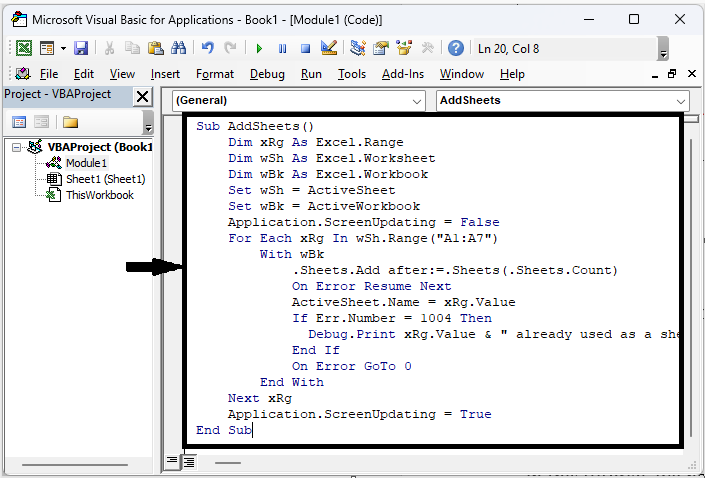Open the View menu
Image resolution: width=705 pixels, height=478 pixels.
(122, 74)
